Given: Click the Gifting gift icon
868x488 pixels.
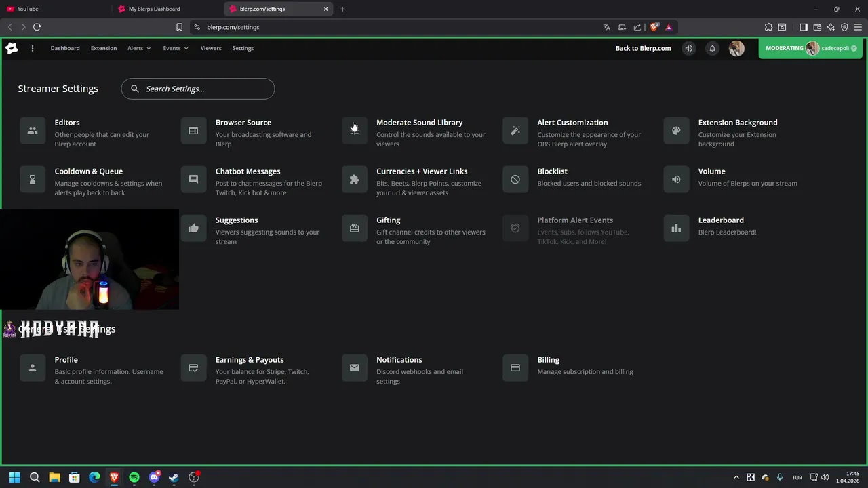Looking at the screenshot, I should [354, 228].
